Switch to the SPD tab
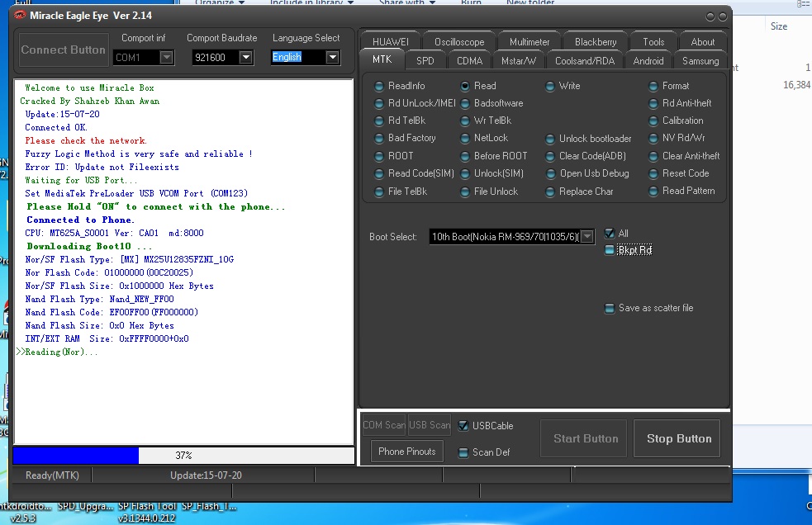812x525 pixels. coord(425,61)
